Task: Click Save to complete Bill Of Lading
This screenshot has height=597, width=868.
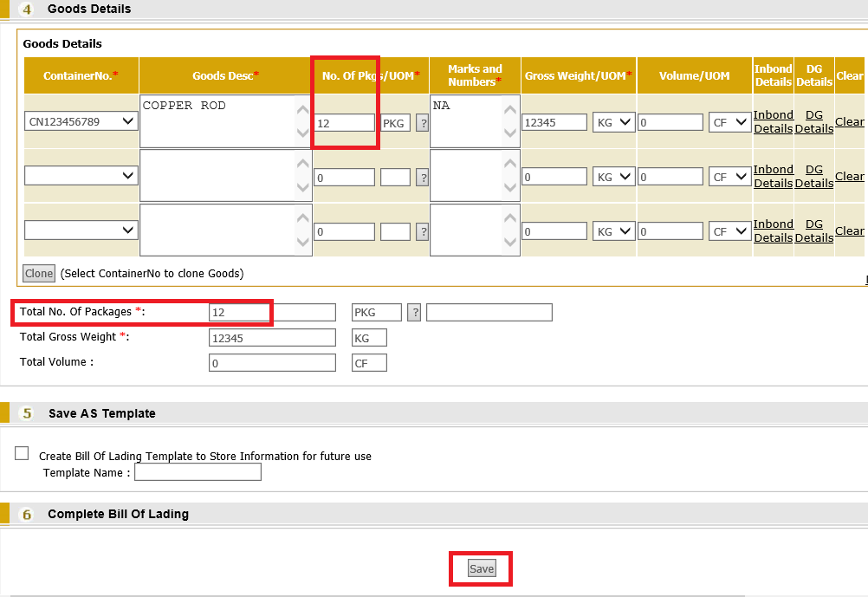Action: tap(482, 568)
